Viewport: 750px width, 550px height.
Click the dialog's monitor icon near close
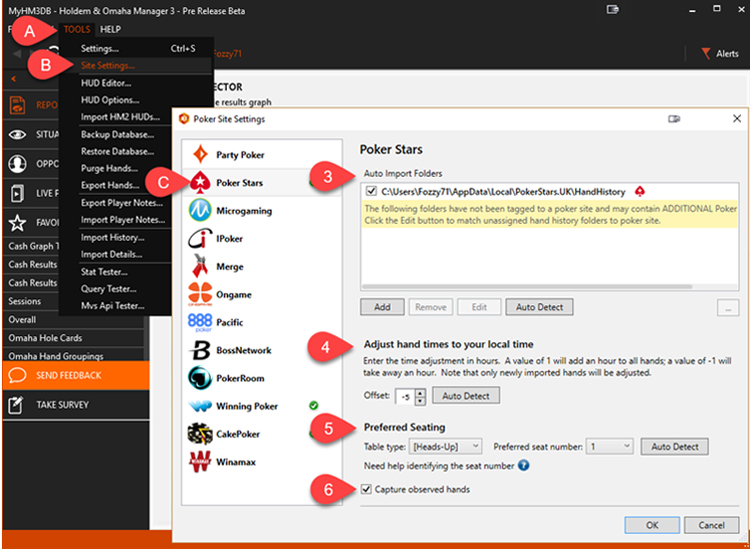674,119
